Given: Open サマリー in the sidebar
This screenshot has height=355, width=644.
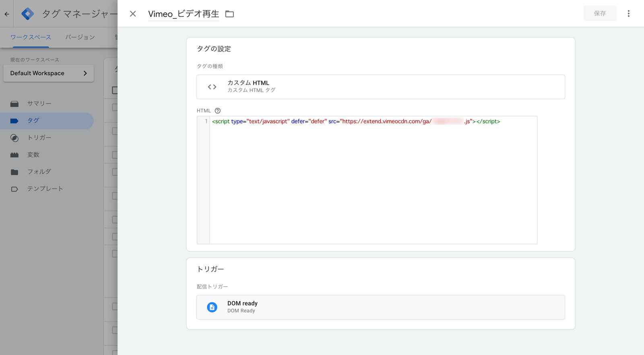Looking at the screenshot, I should [47, 104].
